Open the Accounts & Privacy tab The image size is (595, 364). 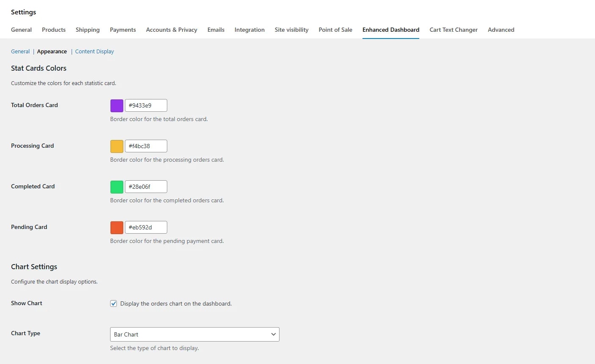(171, 30)
